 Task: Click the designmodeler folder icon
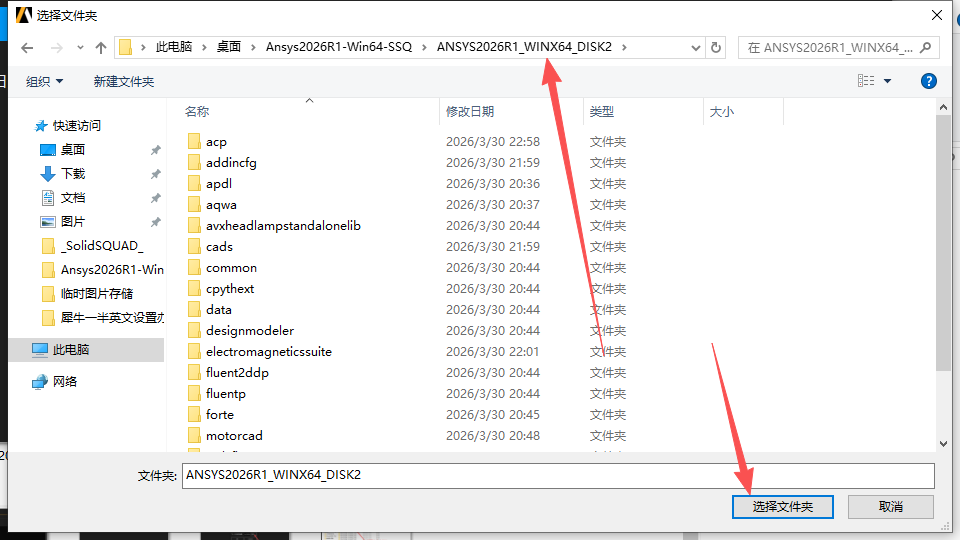pos(194,331)
